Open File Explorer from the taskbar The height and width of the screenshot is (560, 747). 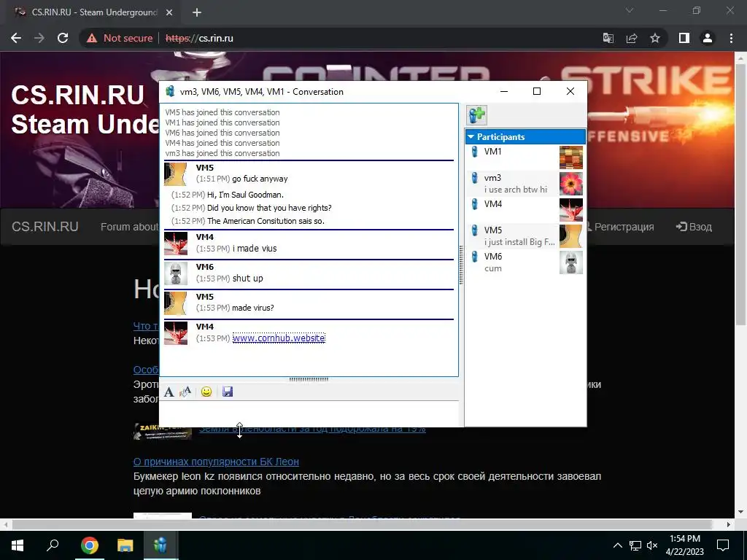pos(125,545)
